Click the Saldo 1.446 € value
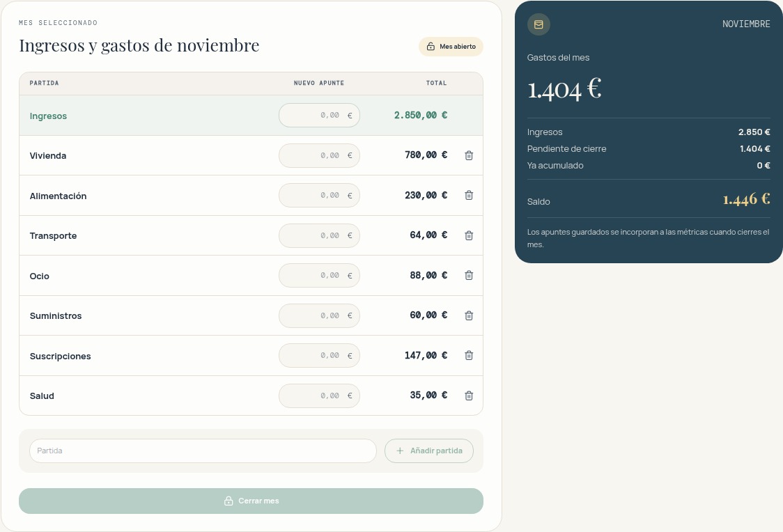Viewport: 783px width, 532px height. coord(747,199)
